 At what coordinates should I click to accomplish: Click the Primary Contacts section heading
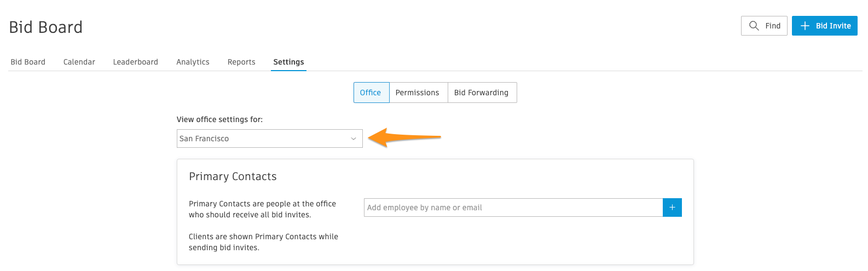(x=233, y=176)
